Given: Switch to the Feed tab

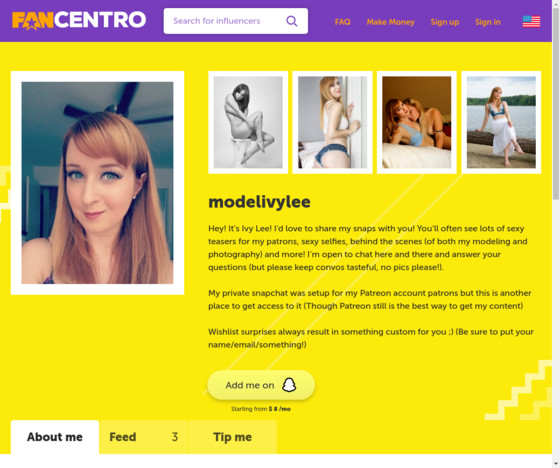Looking at the screenshot, I should click(x=143, y=437).
